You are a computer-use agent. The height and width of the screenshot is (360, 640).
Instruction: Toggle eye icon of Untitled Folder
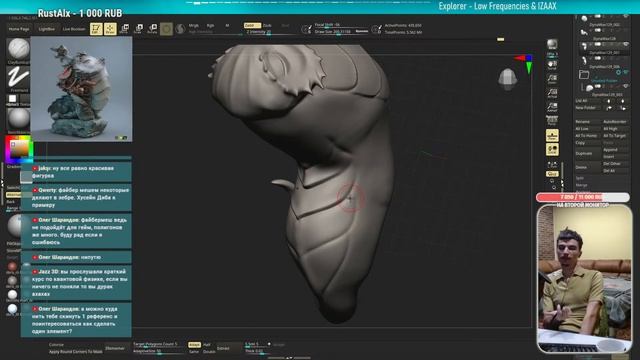point(625,72)
